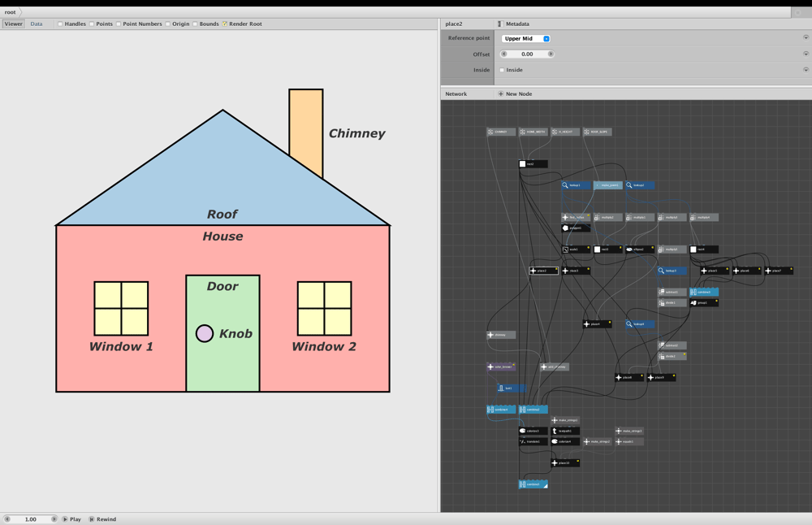
Task: Expand the Reference point port menu arrow
Action: (x=806, y=37)
